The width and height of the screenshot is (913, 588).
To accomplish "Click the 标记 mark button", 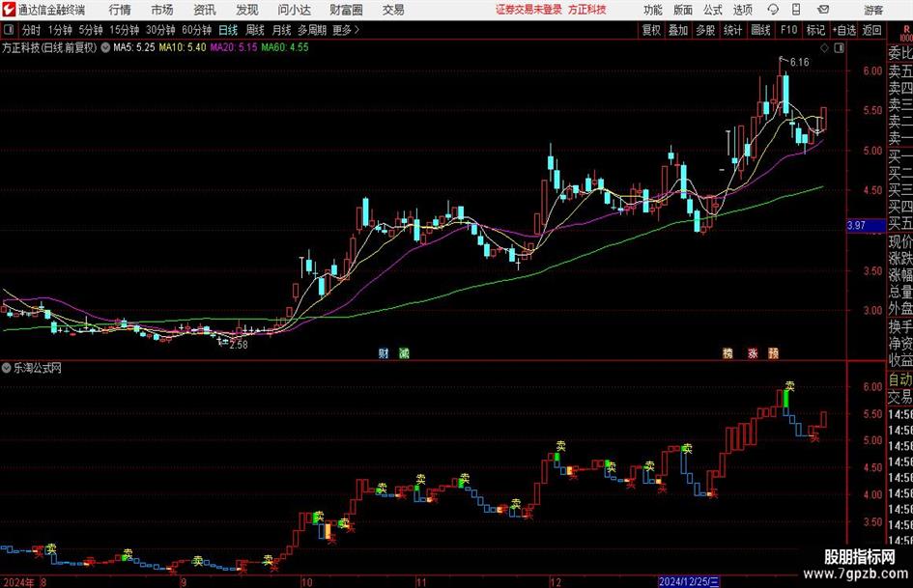I will tap(815, 30).
